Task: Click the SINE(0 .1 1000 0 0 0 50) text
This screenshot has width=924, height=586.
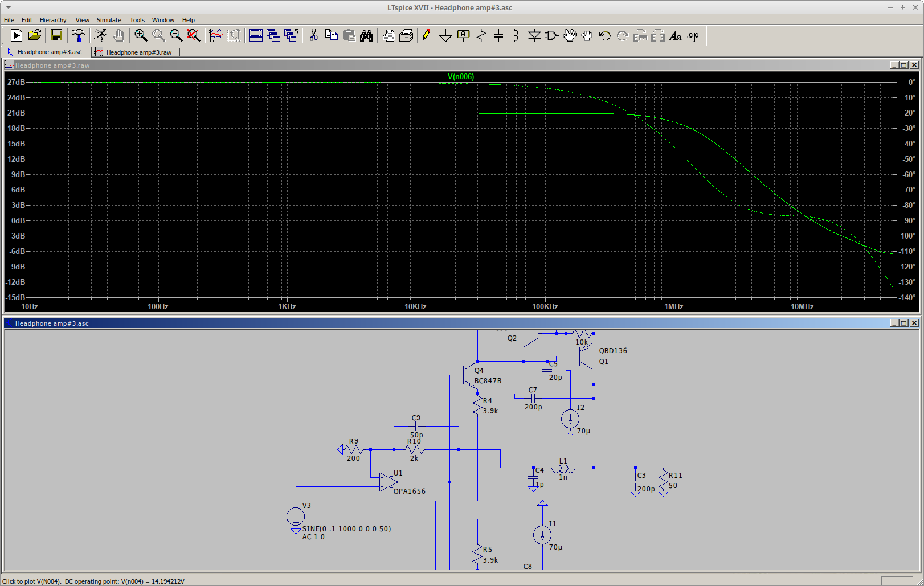Action: click(346, 528)
